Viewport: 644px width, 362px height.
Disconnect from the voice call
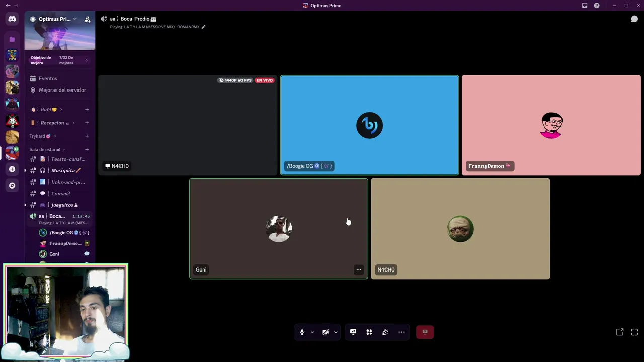[425, 332]
